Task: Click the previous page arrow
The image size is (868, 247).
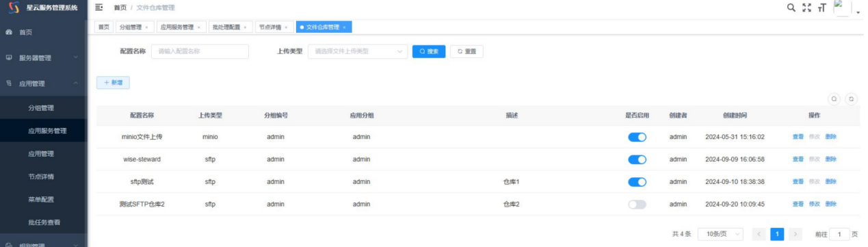Action: click(759, 234)
